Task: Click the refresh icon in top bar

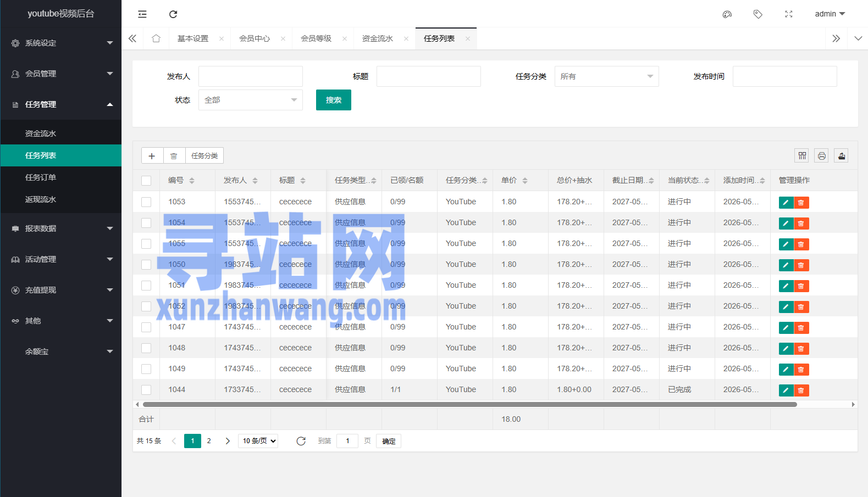Action: tap(173, 14)
